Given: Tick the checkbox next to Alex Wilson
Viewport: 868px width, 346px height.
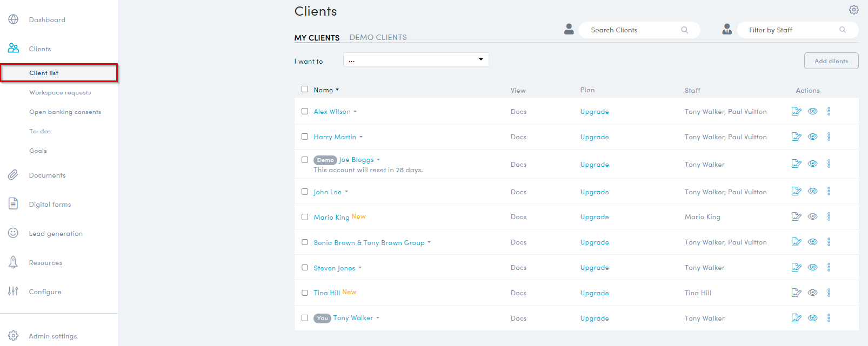Looking at the screenshot, I should (305, 111).
